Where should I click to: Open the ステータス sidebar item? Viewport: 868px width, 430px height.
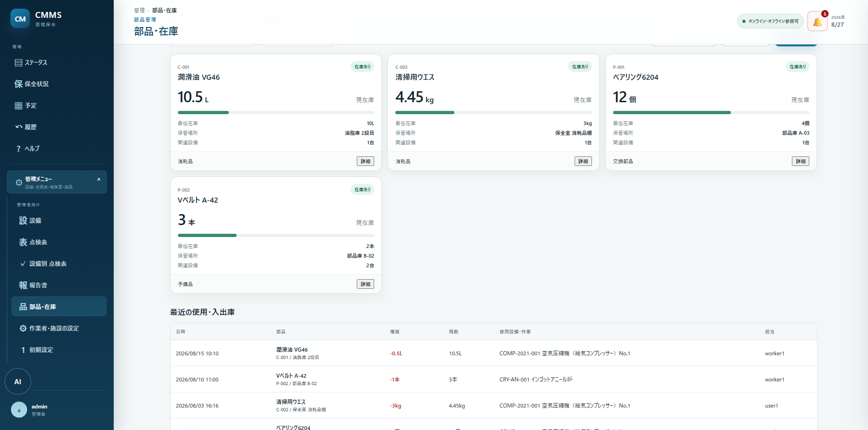pos(57,62)
